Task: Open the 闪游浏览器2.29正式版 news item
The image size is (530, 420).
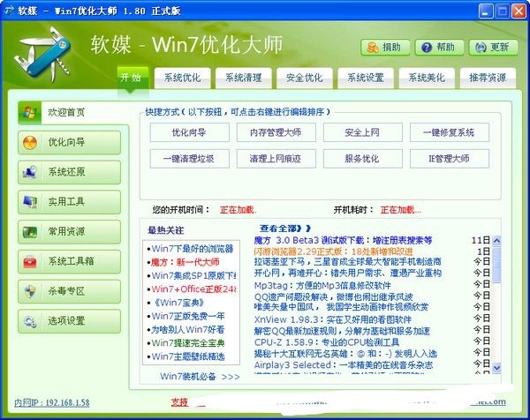Action: (333, 251)
